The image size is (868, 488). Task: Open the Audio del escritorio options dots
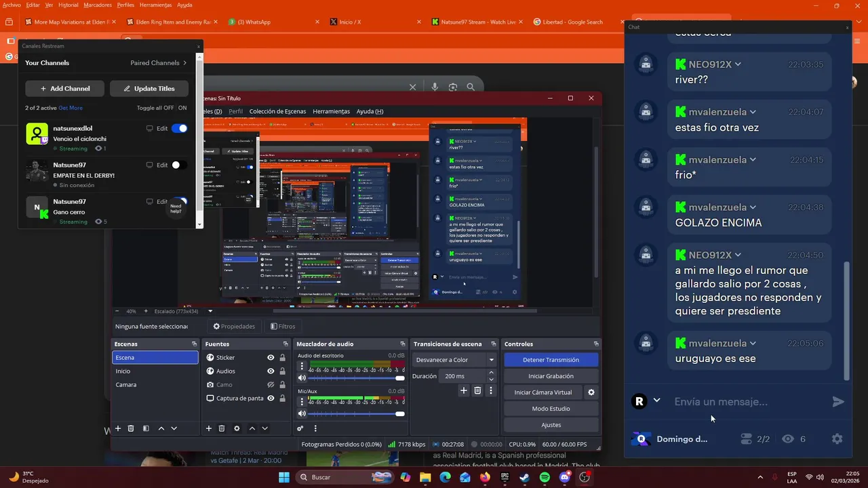[302, 366]
